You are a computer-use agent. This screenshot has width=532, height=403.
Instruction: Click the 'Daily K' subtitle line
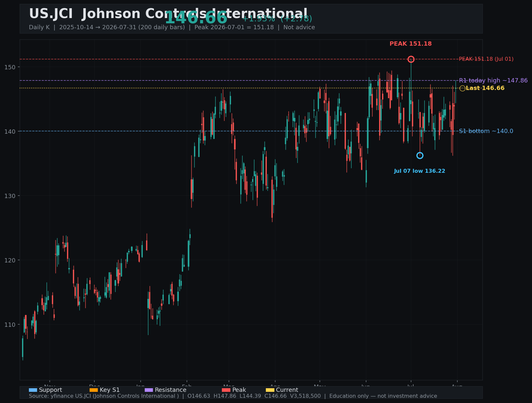click(172, 27)
